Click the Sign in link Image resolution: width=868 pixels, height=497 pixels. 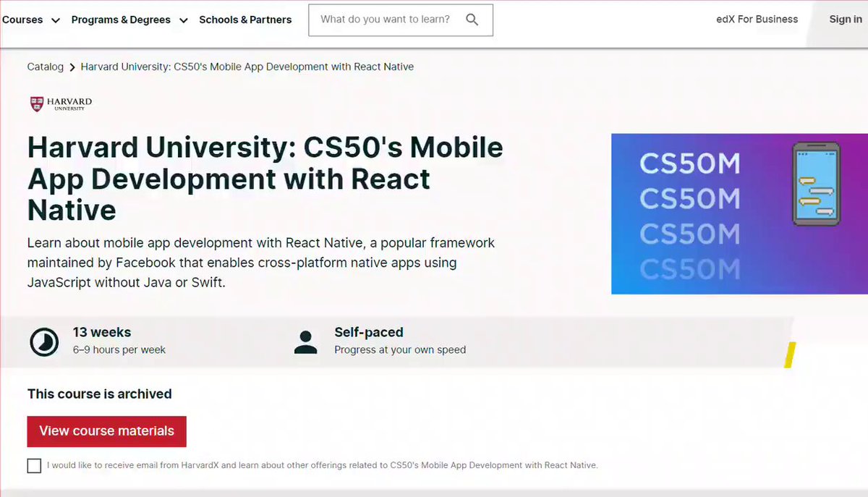click(x=845, y=20)
